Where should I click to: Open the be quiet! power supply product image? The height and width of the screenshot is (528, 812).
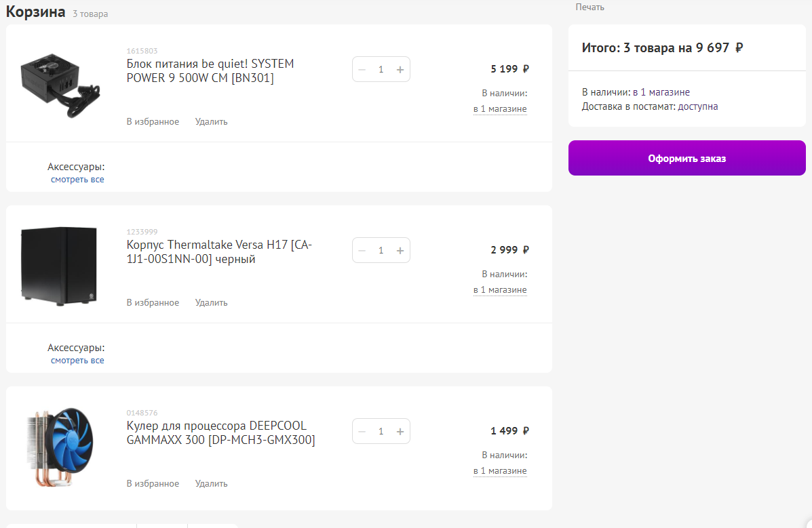60,83
